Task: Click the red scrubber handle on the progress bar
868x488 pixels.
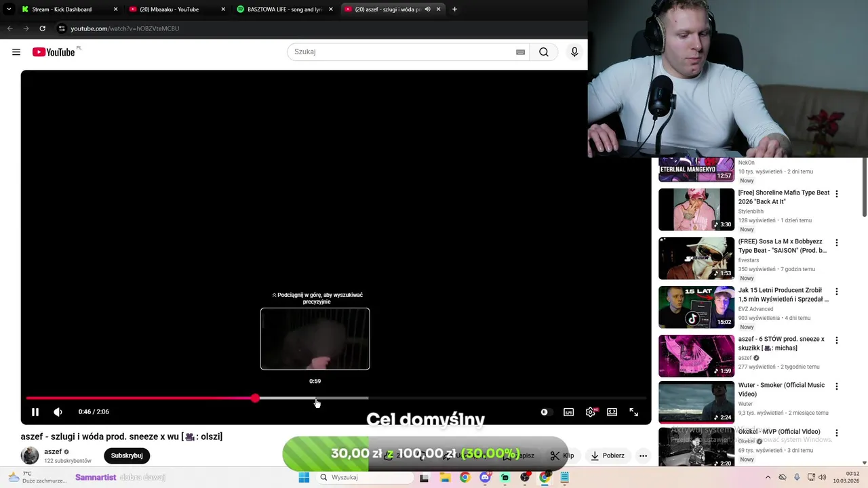Action: [x=255, y=399]
